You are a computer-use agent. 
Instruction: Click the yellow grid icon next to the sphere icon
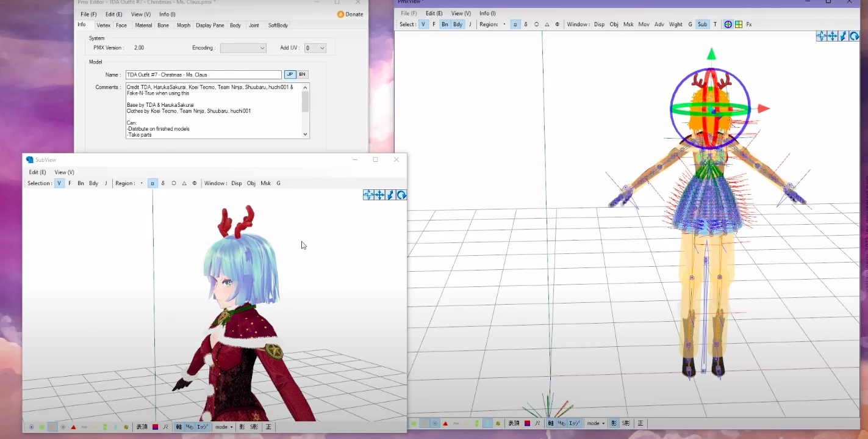point(739,24)
